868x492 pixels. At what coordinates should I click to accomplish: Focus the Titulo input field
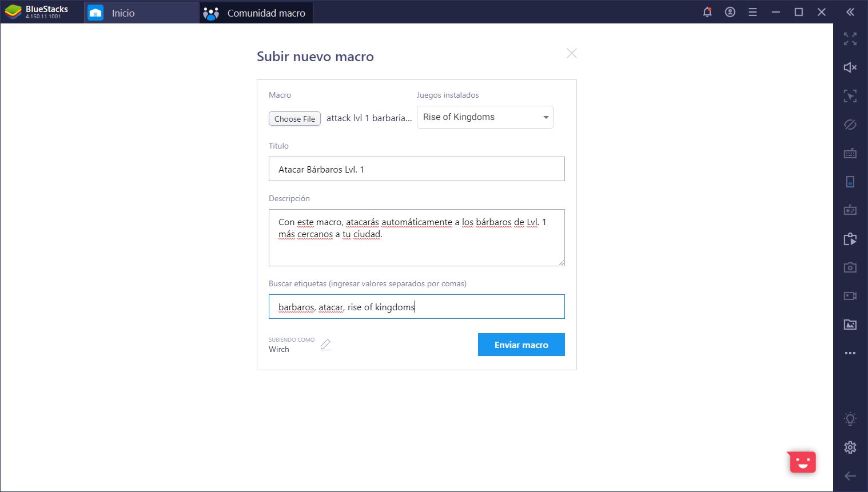coord(417,169)
